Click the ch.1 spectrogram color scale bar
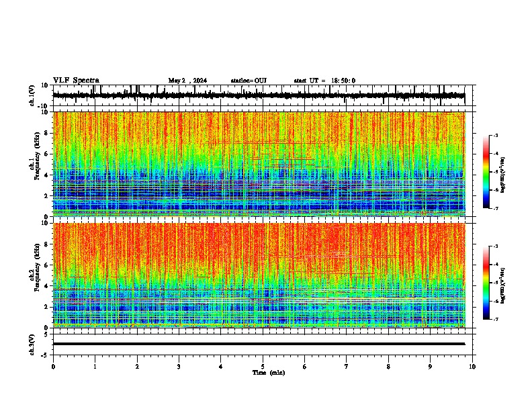Viewport: 532px width, 411px height. 486,172
